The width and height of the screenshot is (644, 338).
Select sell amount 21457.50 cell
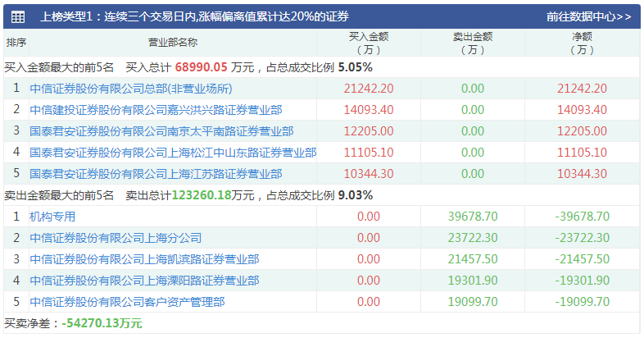point(473,259)
